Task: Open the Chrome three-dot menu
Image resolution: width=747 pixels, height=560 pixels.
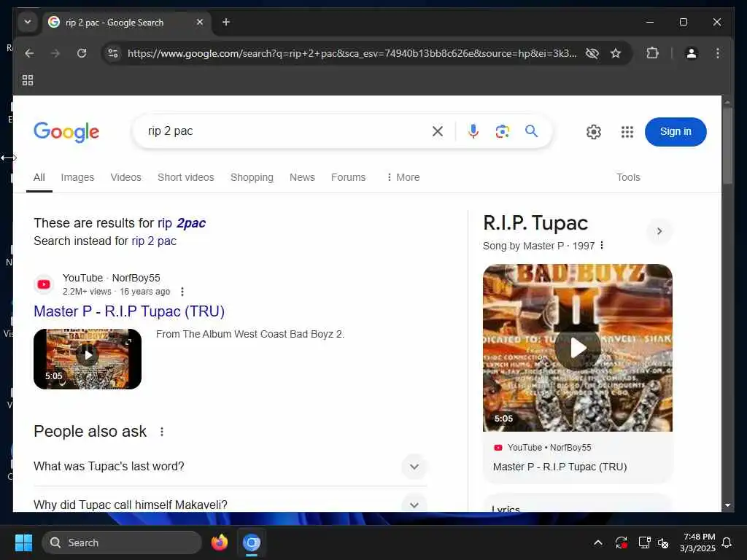Action: (718, 53)
